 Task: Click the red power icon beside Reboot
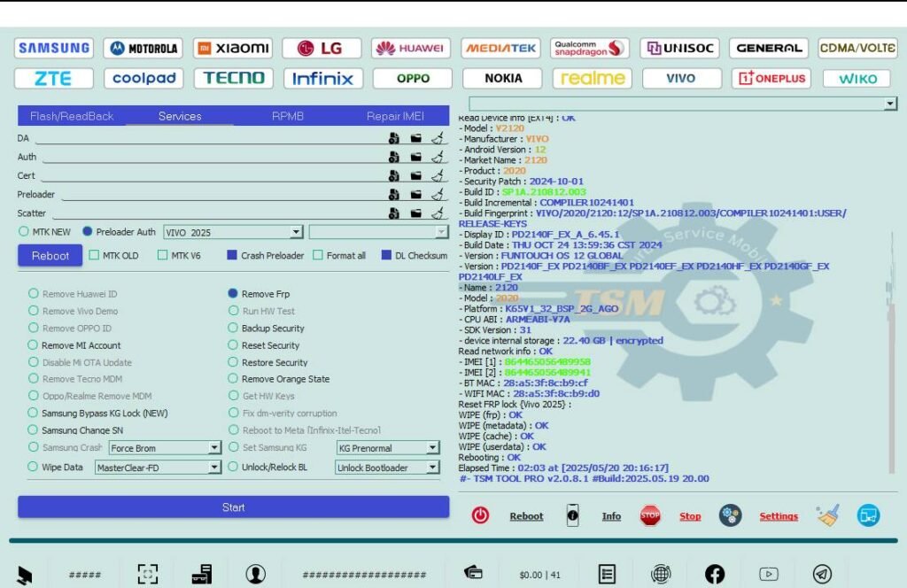[480, 515]
